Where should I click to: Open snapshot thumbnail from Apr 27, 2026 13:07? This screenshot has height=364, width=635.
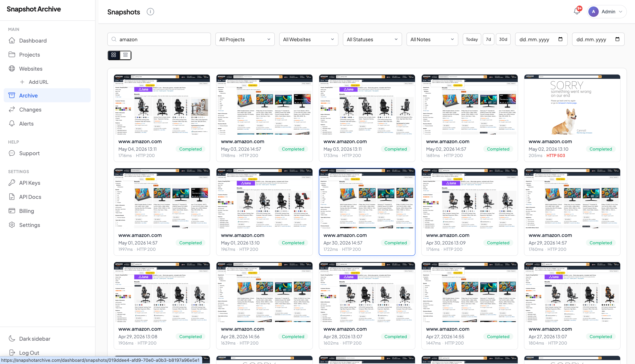tap(572, 292)
